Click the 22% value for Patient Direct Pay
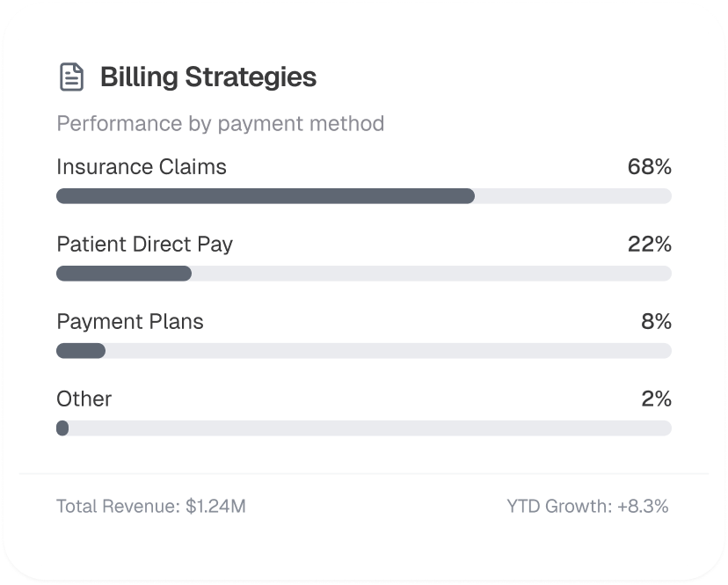This screenshot has width=728, height=585. [x=649, y=244]
